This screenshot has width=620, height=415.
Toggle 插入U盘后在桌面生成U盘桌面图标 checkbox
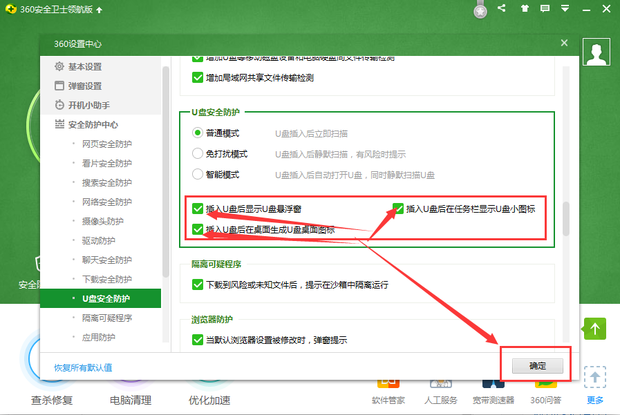click(x=197, y=229)
